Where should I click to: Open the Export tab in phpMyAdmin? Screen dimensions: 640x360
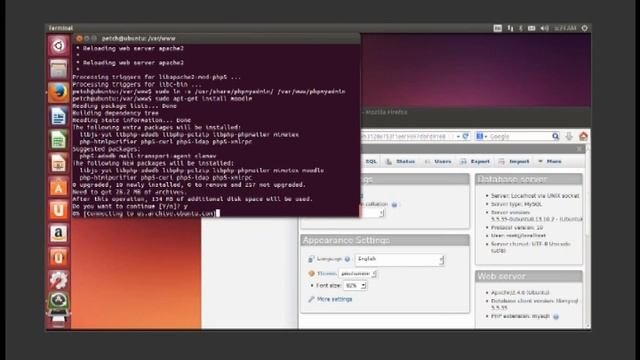(x=475, y=162)
